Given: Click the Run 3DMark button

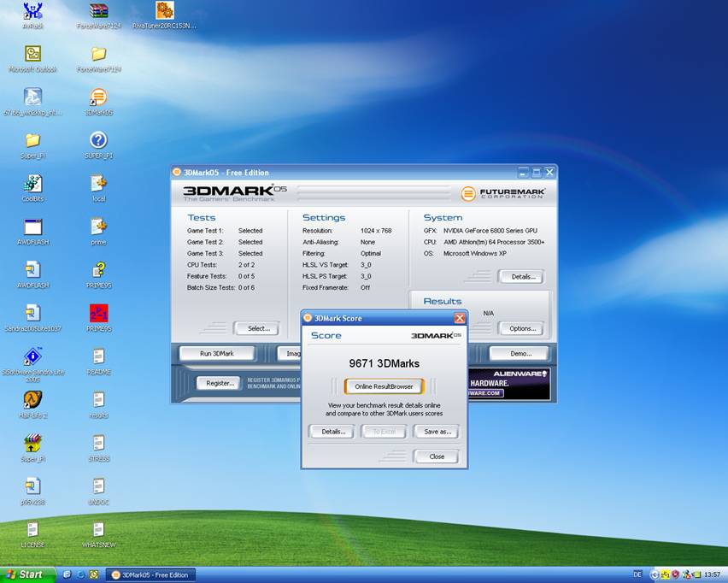Looking at the screenshot, I should coord(217,354).
